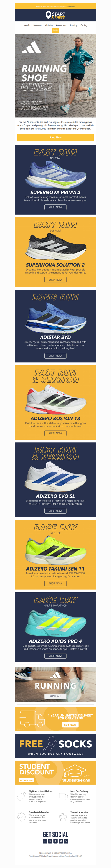Click the delivery truck icon in banner
The image size is (111, 868).
31,720
